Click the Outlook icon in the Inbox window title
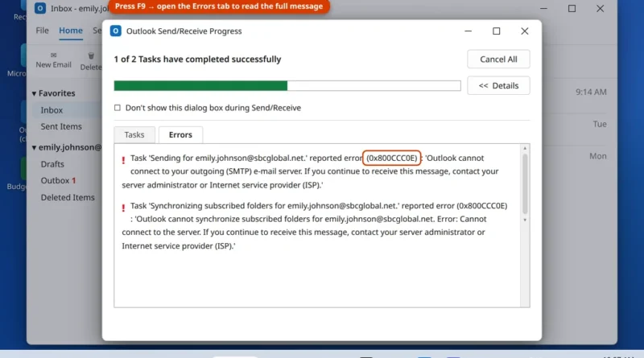 40,8
